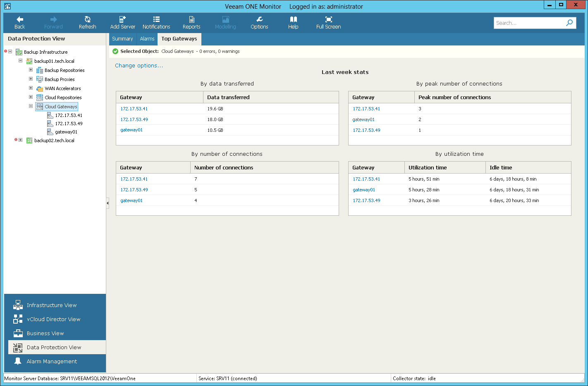This screenshot has width=588, height=386.
Task: Select backup02.tech.local server icon
Action: click(x=29, y=141)
